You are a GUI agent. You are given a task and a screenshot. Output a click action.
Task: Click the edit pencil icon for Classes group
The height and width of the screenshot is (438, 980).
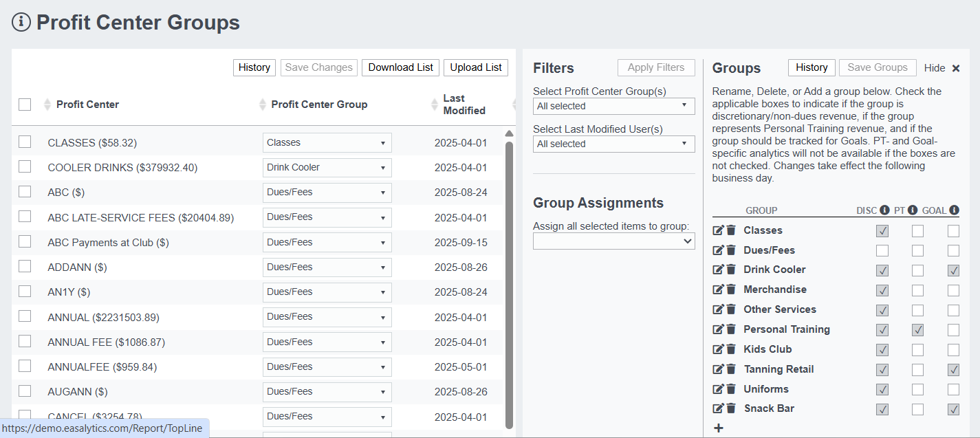point(718,230)
